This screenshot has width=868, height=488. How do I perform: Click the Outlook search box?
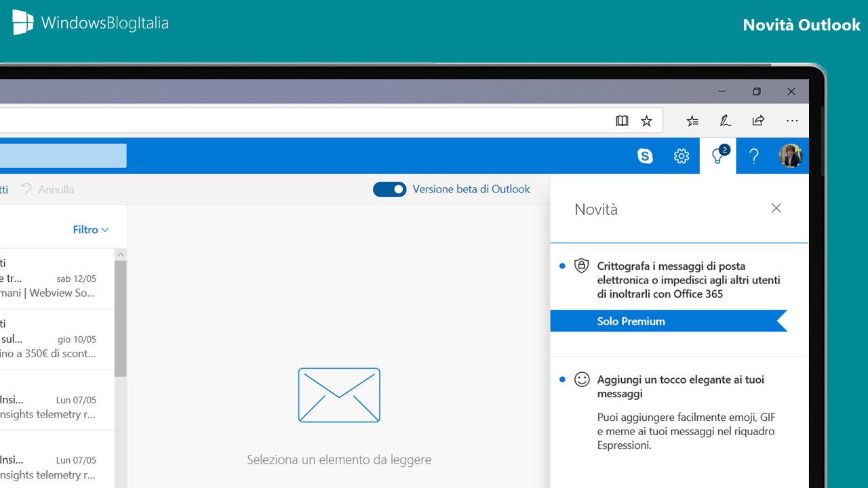pyautogui.click(x=63, y=156)
